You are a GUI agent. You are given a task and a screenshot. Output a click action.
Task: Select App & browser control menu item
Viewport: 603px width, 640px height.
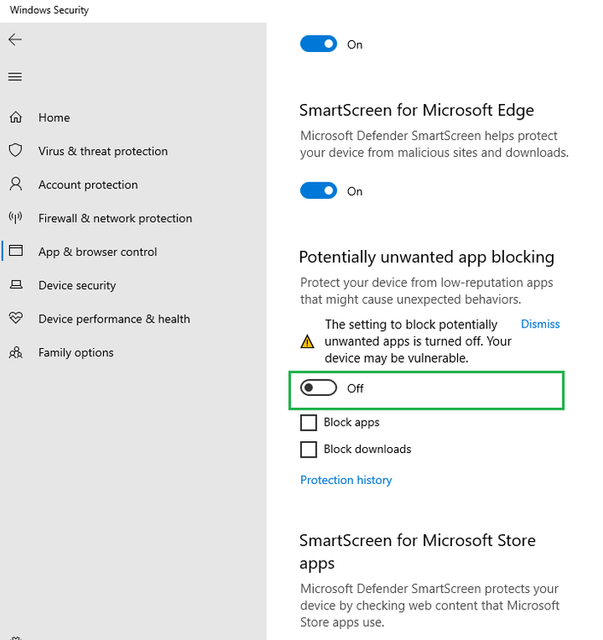[98, 252]
